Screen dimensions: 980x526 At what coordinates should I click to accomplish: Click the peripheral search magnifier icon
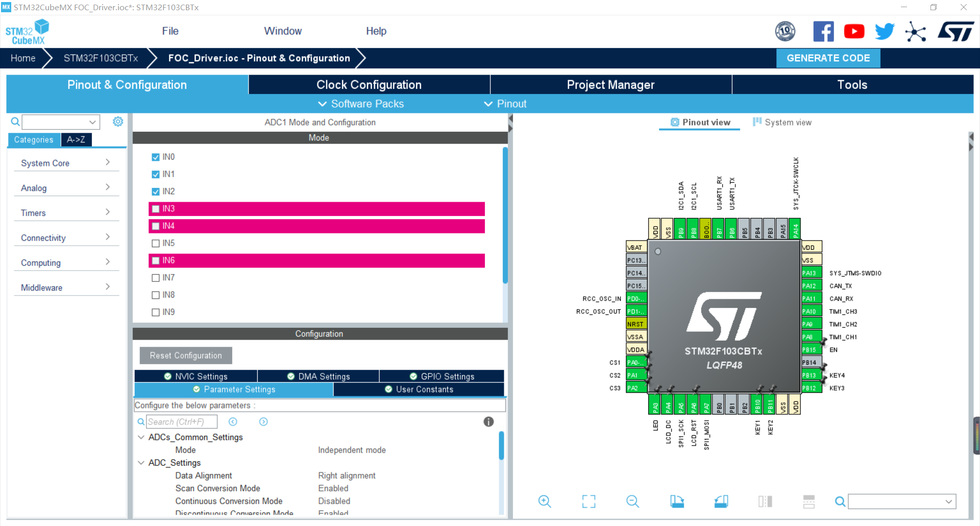point(15,122)
